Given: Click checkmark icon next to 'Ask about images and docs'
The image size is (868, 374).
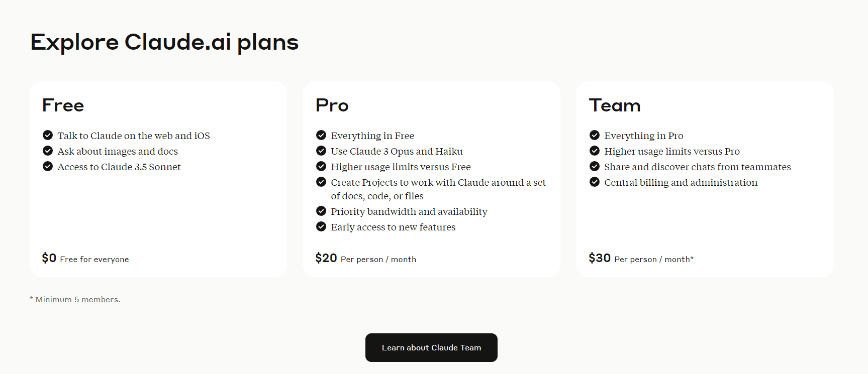Looking at the screenshot, I should [48, 151].
